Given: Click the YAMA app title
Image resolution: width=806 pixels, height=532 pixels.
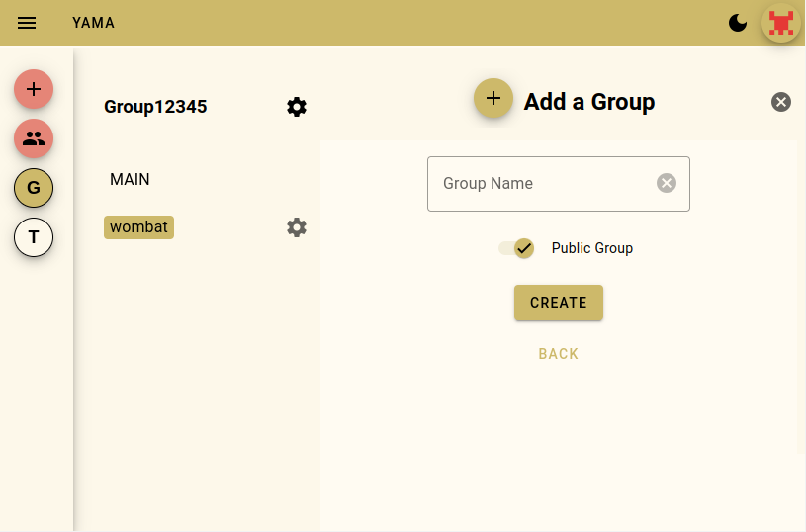Looking at the screenshot, I should [x=93, y=23].
